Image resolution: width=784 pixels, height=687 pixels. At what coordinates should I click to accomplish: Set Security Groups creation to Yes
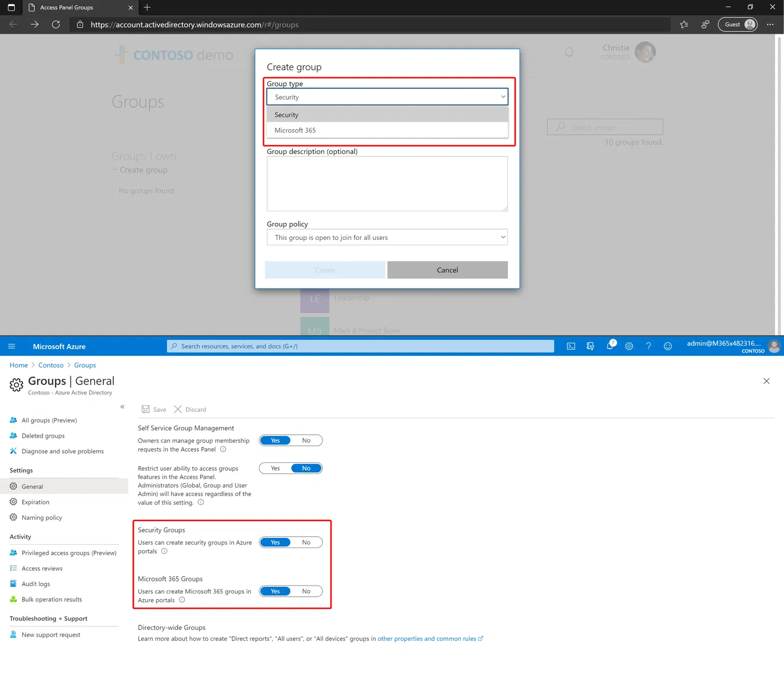tap(275, 542)
